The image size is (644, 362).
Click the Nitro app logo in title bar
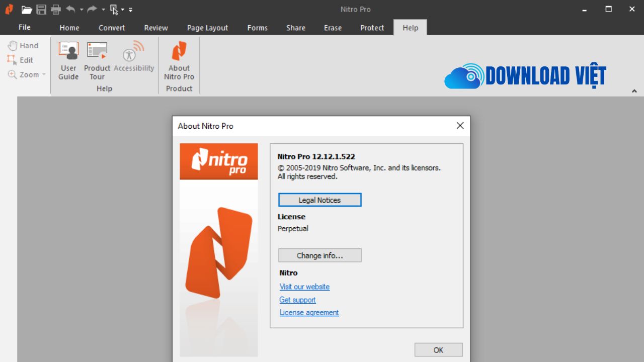(9, 9)
